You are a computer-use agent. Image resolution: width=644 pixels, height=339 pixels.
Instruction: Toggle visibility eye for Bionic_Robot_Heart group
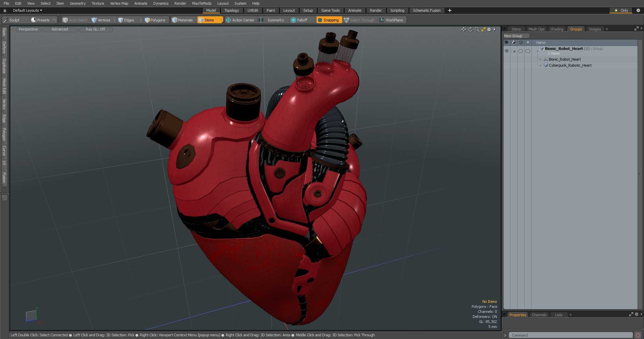[x=506, y=51]
